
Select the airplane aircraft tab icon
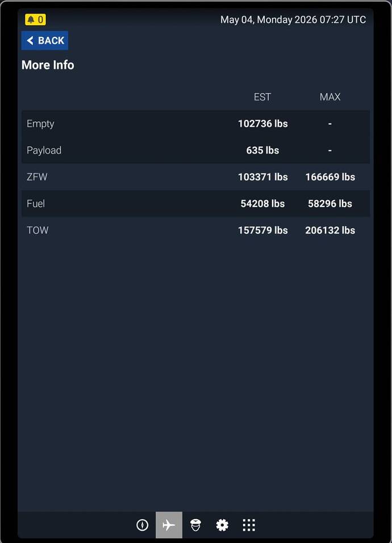tap(169, 525)
